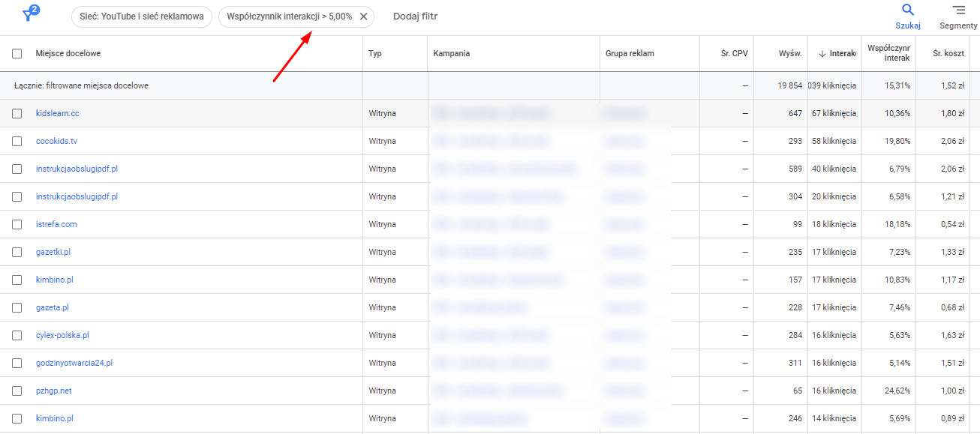Check the cocokids.tv row checkbox
The image size is (980, 434).
tap(17, 141)
